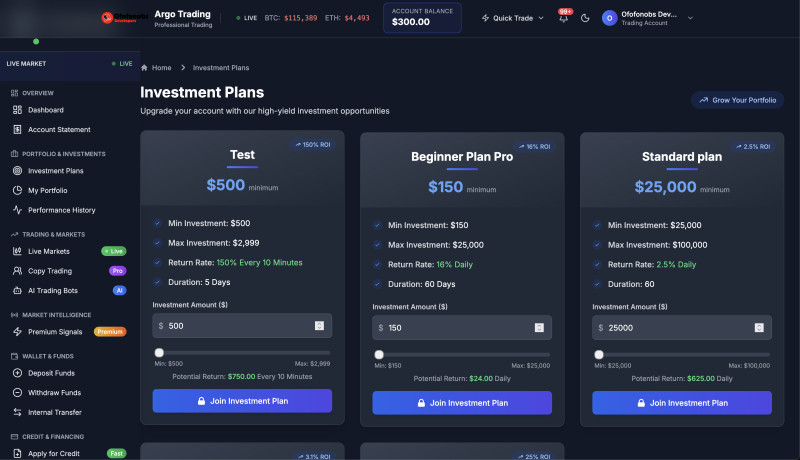Click the Test plan amount stepper

[319, 325]
